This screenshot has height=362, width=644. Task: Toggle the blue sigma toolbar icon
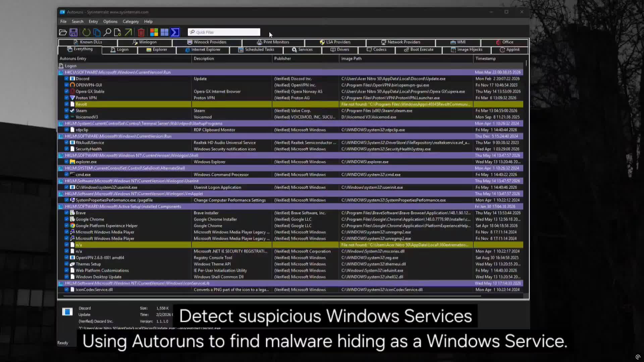click(x=175, y=32)
